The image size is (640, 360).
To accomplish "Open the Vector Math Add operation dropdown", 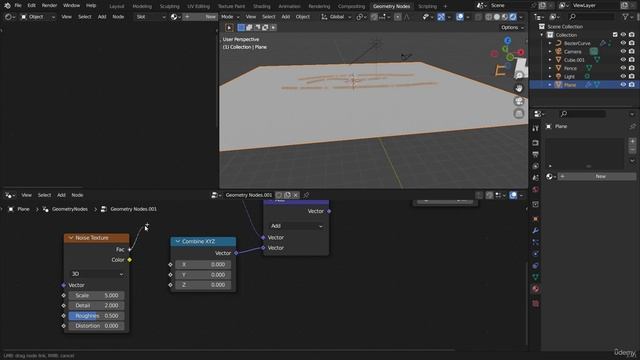I will coord(296,226).
